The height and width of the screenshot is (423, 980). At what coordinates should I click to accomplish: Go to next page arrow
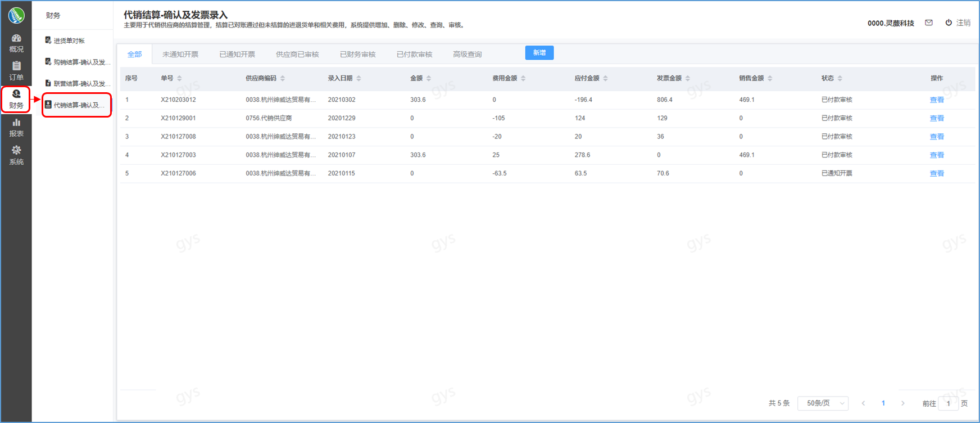pyautogui.click(x=903, y=403)
